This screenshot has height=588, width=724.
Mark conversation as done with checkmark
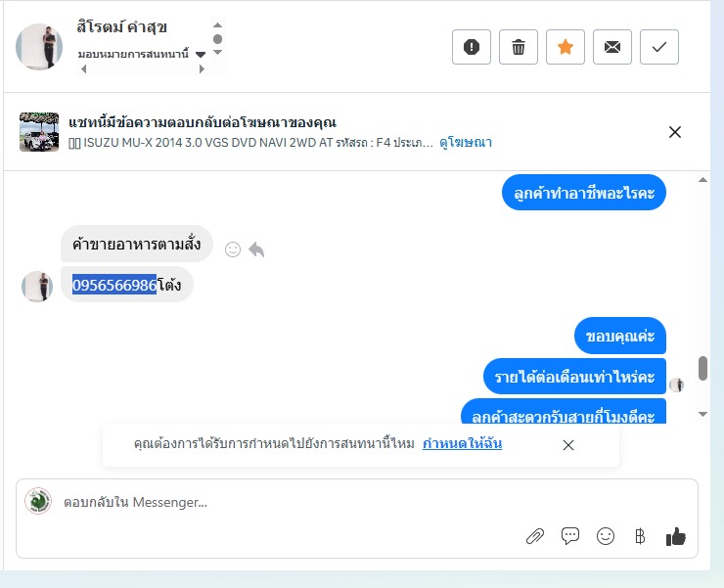pos(658,47)
